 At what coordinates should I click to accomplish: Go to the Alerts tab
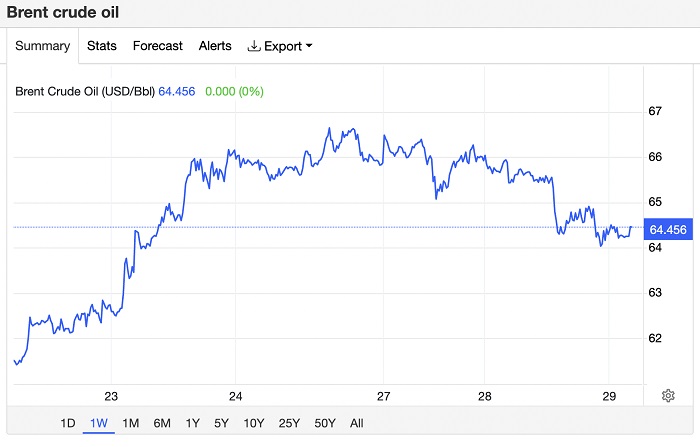pos(215,46)
